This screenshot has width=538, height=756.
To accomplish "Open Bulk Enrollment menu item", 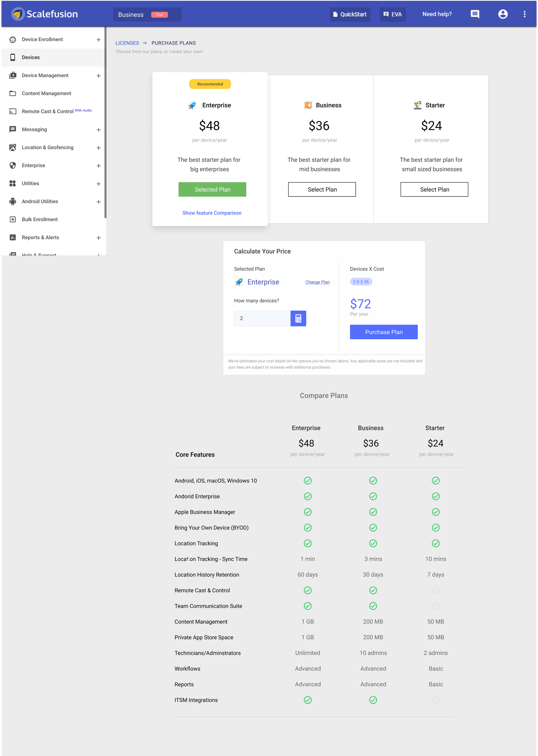I will [x=53, y=220].
